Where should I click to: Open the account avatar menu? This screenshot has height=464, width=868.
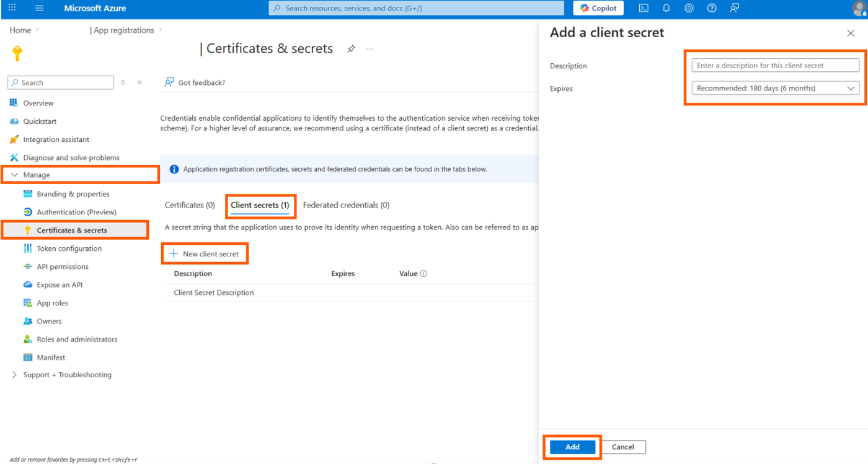(859, 8)
